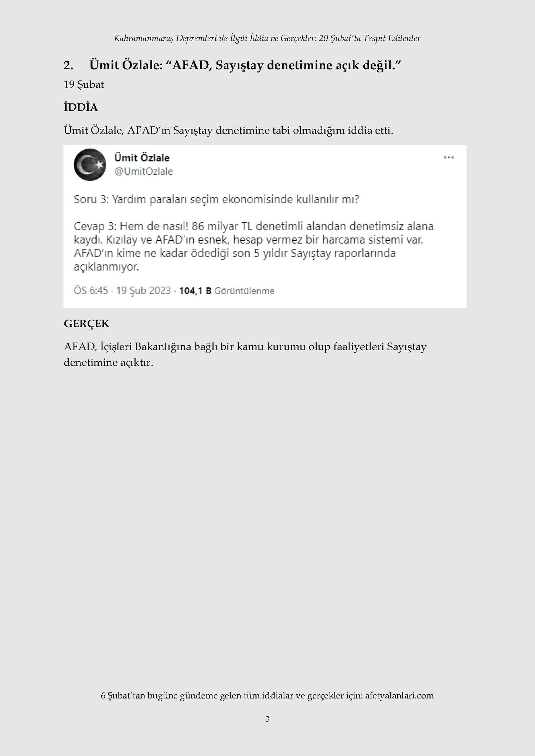Open the tweet's three-dot more options menu
Image resolution: width=535 pixels, height=756 pixels.
point(449,158)
